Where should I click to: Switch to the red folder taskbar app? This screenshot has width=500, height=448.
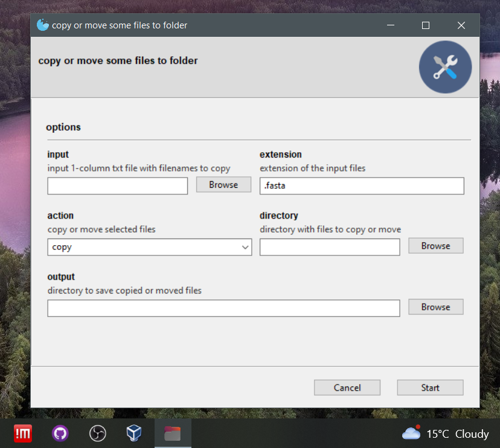click(173, 433)
